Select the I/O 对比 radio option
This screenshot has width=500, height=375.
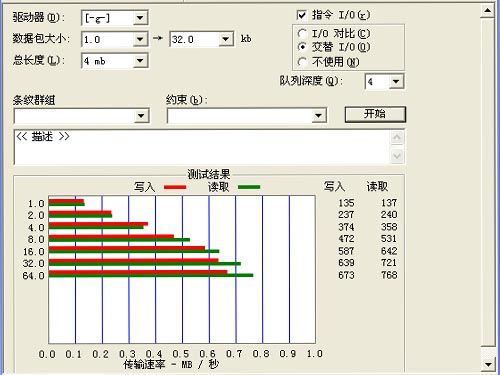tap(302, 33)
